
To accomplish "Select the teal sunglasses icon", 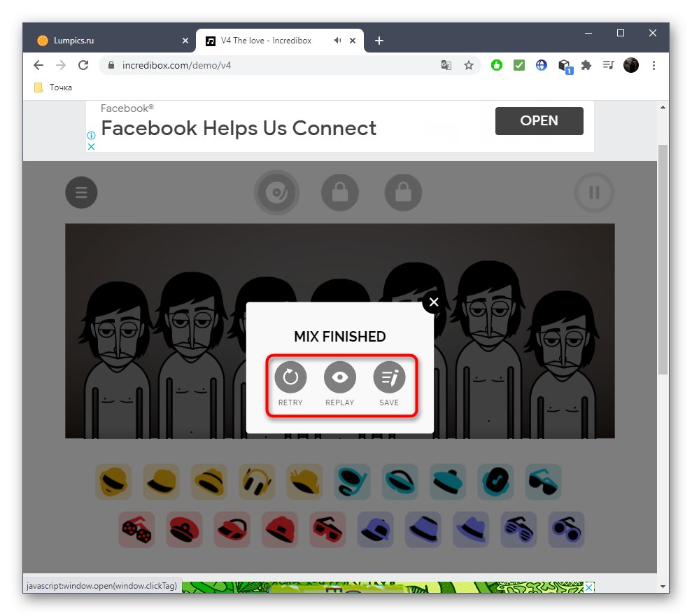I will pos(543,482).
